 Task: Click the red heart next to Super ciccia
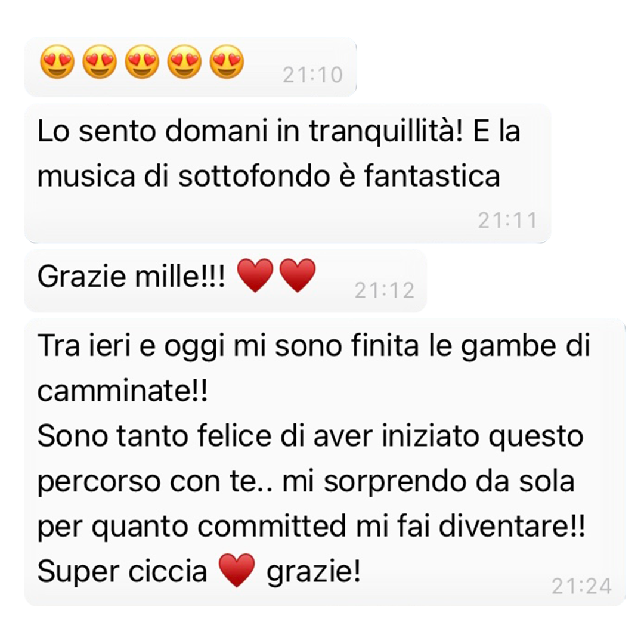coord(237,570)
